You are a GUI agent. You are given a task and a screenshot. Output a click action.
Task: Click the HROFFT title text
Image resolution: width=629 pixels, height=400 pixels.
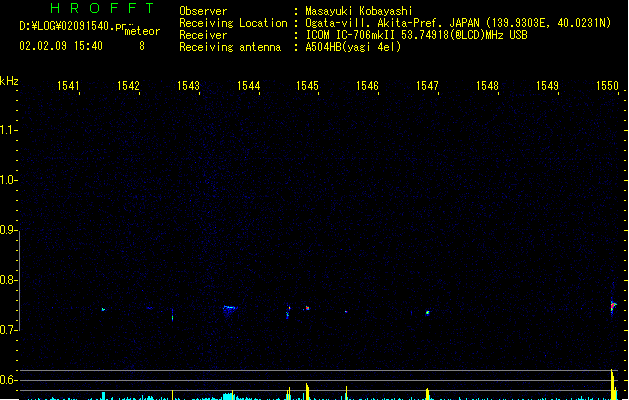[102, 8]
